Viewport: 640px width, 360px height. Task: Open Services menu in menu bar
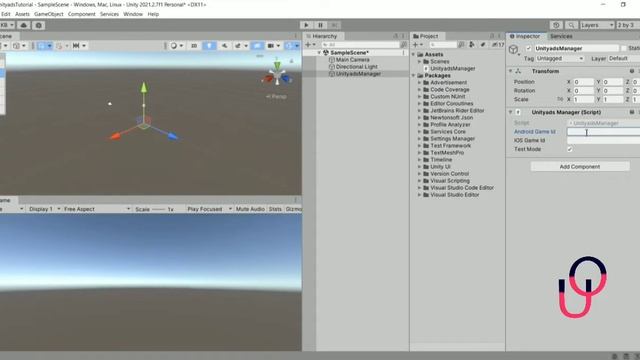pyautogui.click(x=109, y=14)
